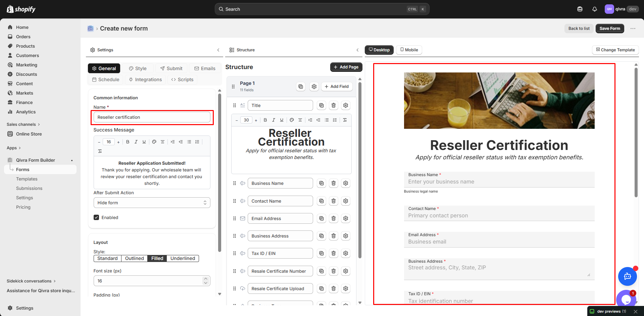Click the Shopify logo
This screenshot has width=644, height=316.
click(21, 9)
